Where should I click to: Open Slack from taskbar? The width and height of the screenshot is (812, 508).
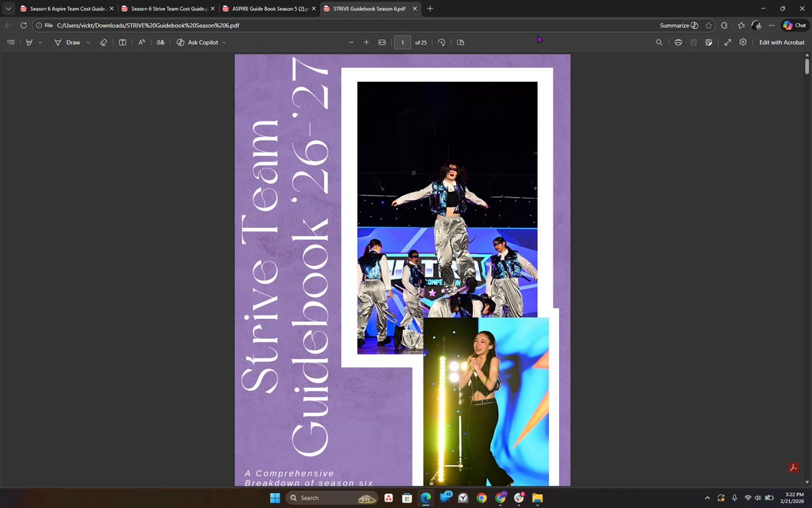point(519,498)
